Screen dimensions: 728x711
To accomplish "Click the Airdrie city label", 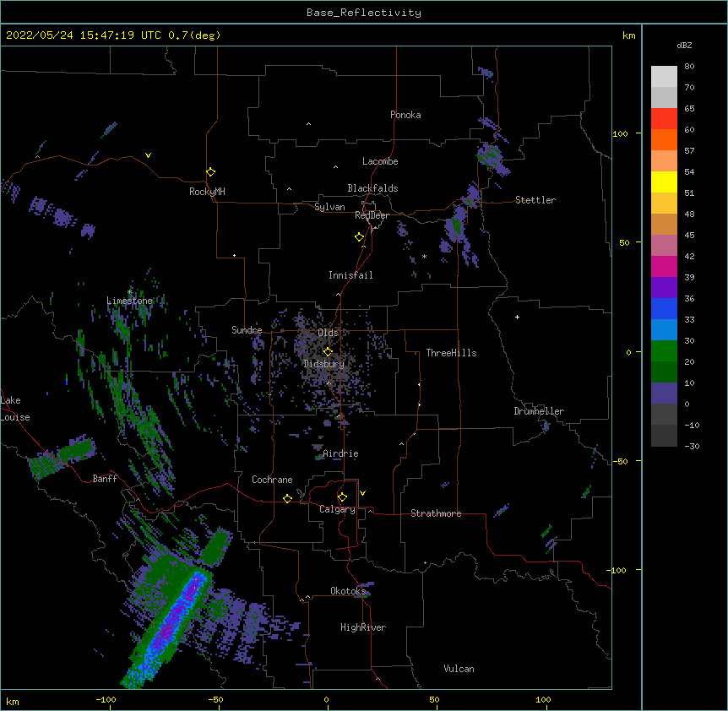I will (x=340, y=453).
